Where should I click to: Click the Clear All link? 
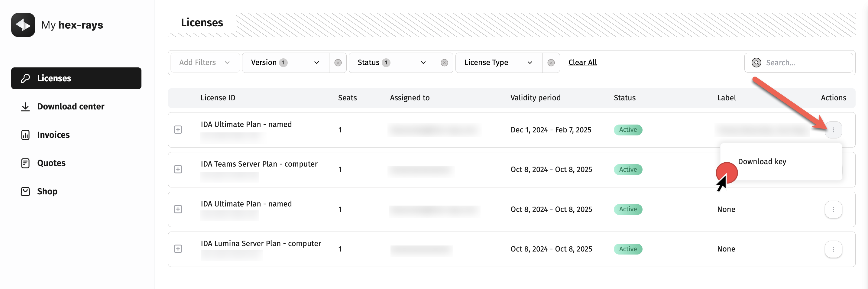582,63
